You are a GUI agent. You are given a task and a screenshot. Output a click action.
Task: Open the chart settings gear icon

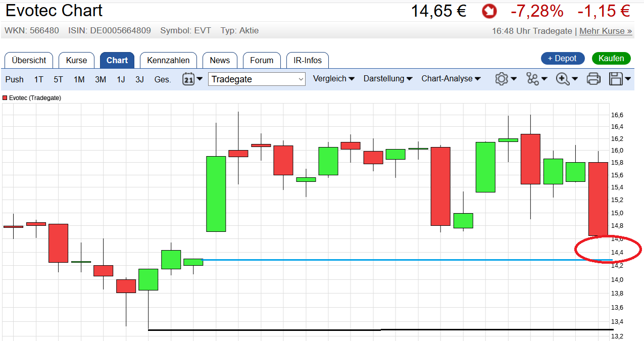pyautogui.click(x=502, y=79)
